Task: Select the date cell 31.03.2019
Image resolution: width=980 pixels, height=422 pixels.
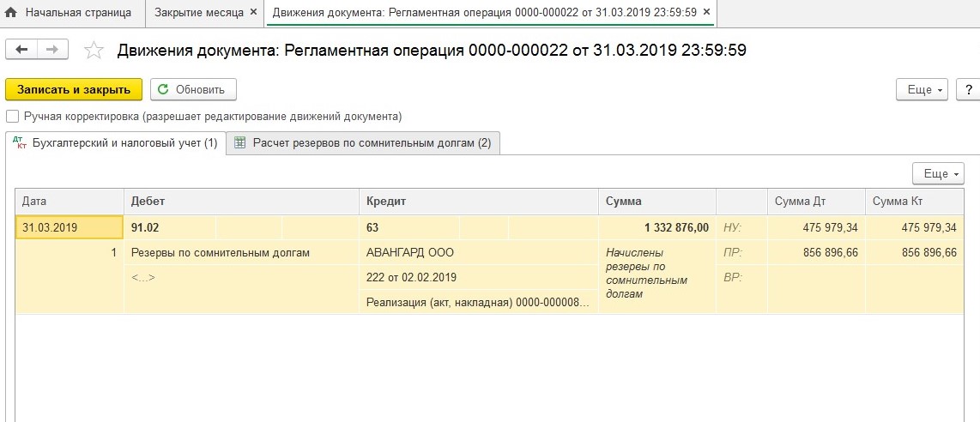Action: pos(70,227)
